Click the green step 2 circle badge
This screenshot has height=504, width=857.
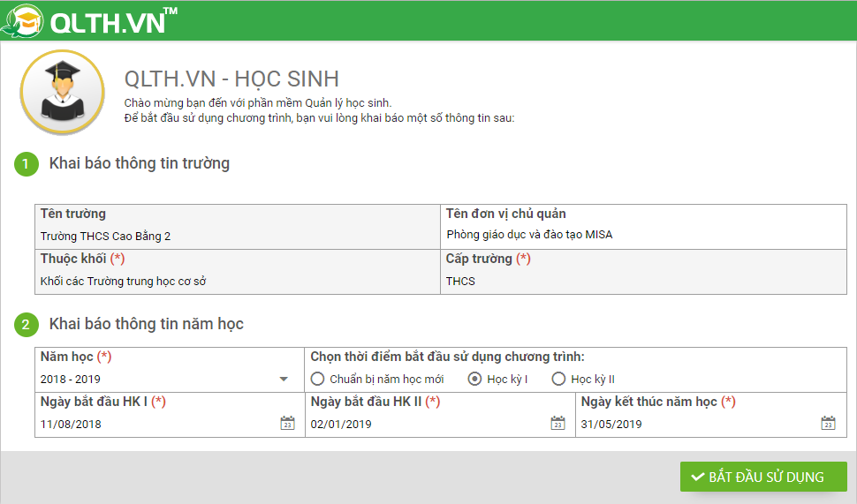click(x=27, y=325)
